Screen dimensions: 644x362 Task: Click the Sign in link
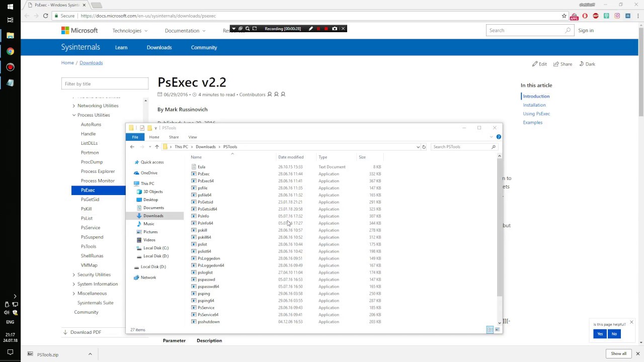coord(586,30)
